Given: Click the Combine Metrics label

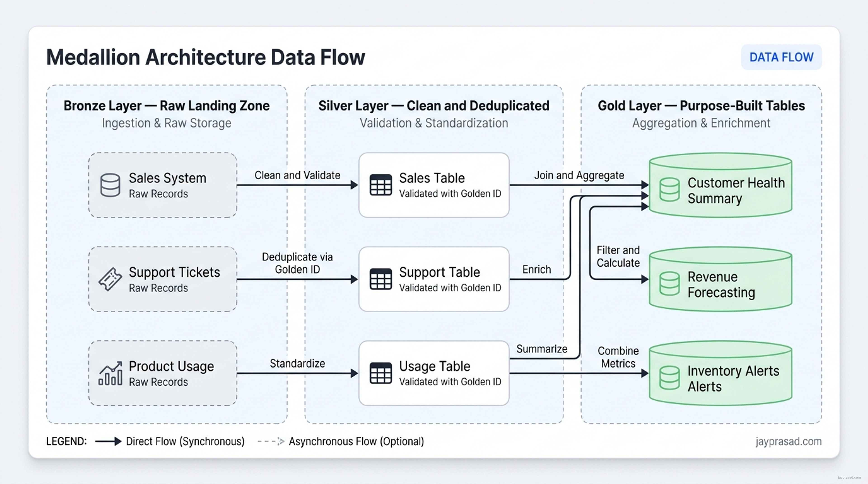Looking at the screenshot, I should pos(618,357).
